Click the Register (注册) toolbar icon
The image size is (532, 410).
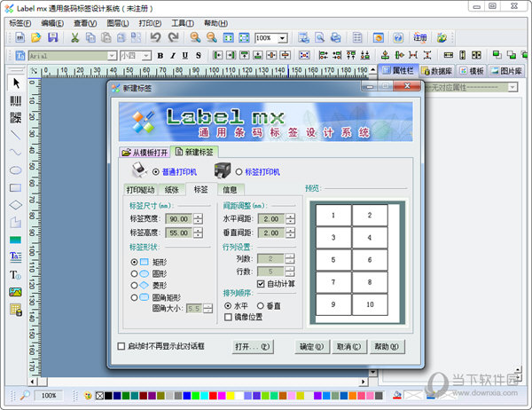[419, 37]
